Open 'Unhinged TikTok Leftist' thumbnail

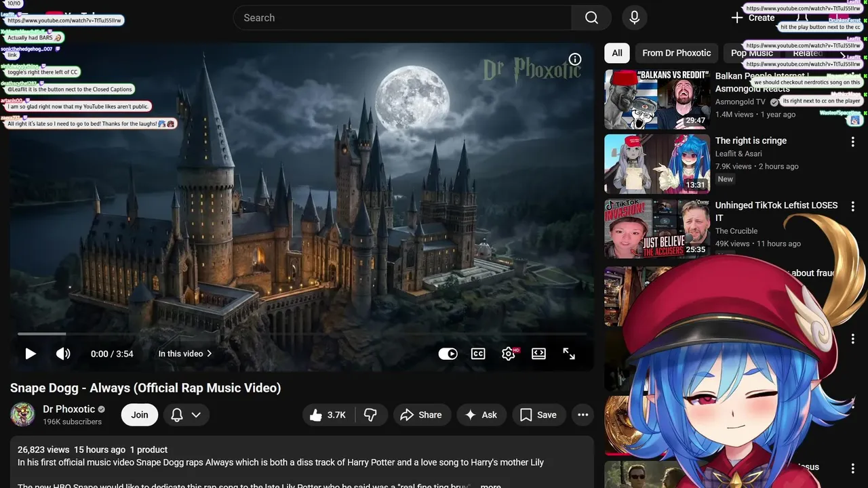point(657,228)
